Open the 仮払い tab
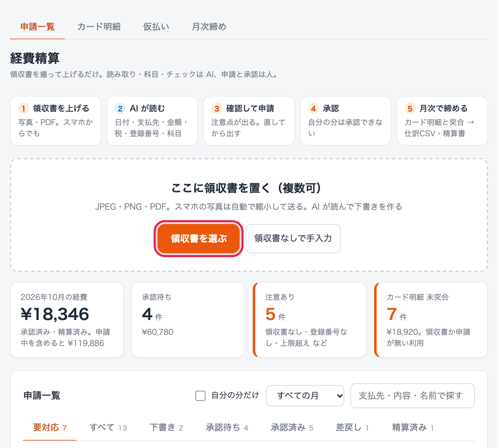 click(x=156, y=27)
